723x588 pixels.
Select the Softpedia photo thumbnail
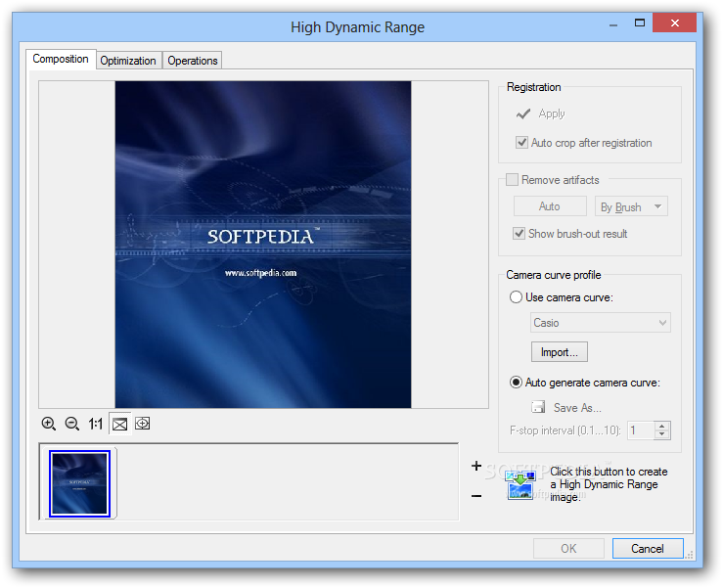[x=80, y=483]
